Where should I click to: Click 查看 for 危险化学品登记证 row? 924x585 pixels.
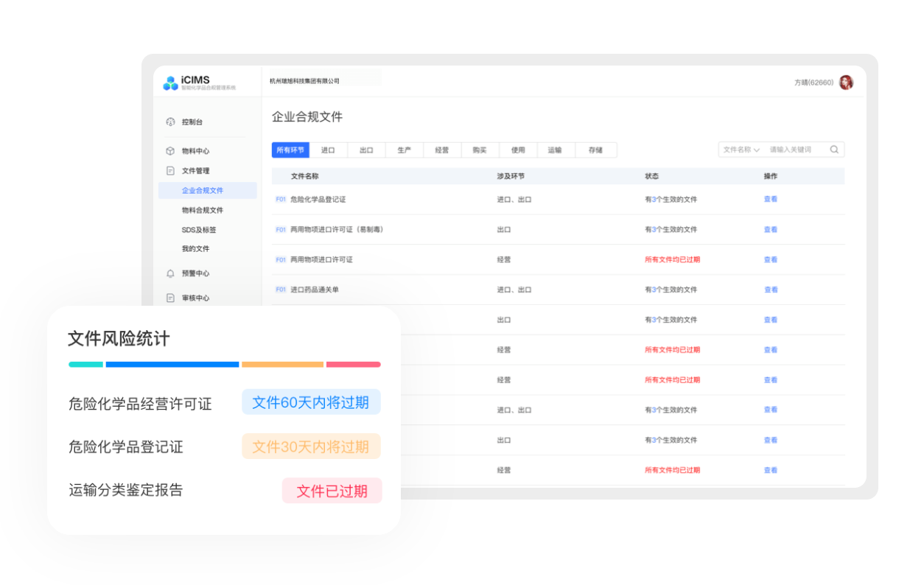pyautogui.click(x=770, y=200)
